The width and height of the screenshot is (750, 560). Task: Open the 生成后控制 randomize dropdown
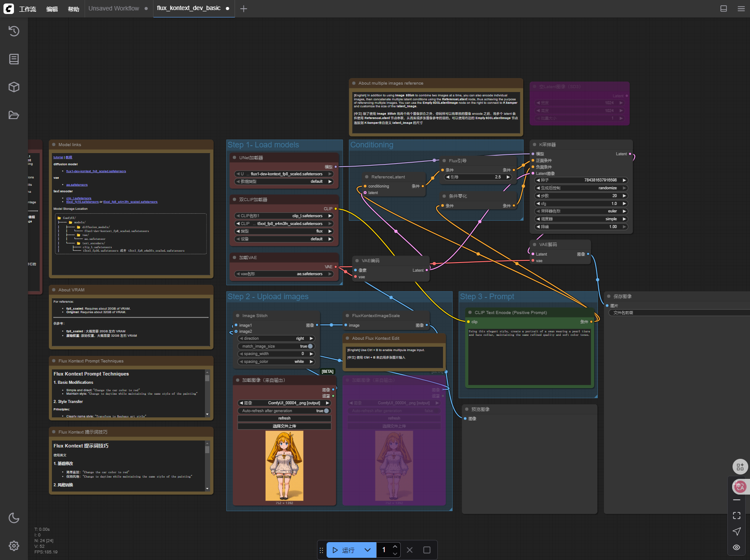pyautogui.click(x=581, y=188)
